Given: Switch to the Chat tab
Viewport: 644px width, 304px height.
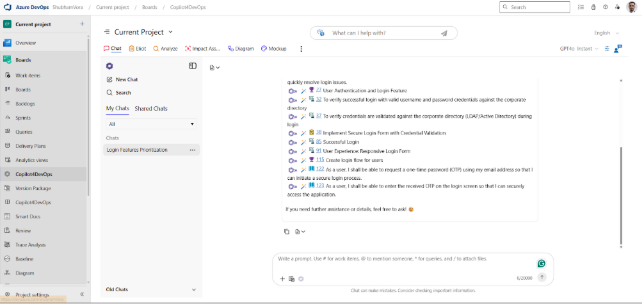Looking at the screenshot, I should 113,49.
